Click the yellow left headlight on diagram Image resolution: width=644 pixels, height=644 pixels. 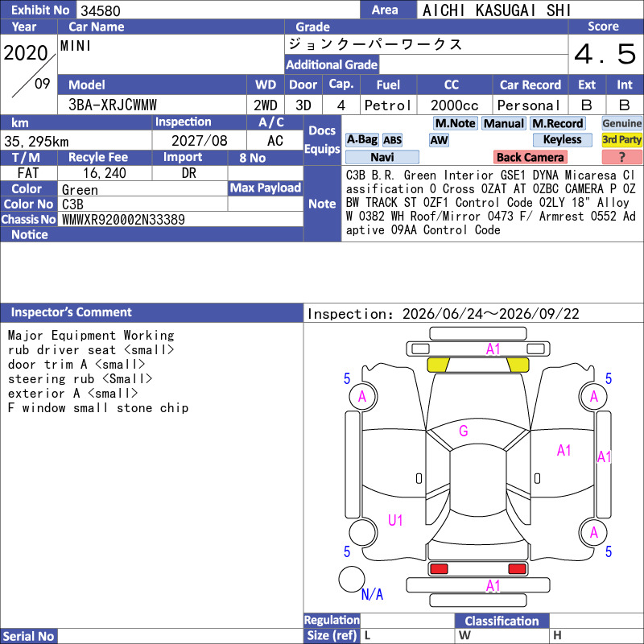438,365
